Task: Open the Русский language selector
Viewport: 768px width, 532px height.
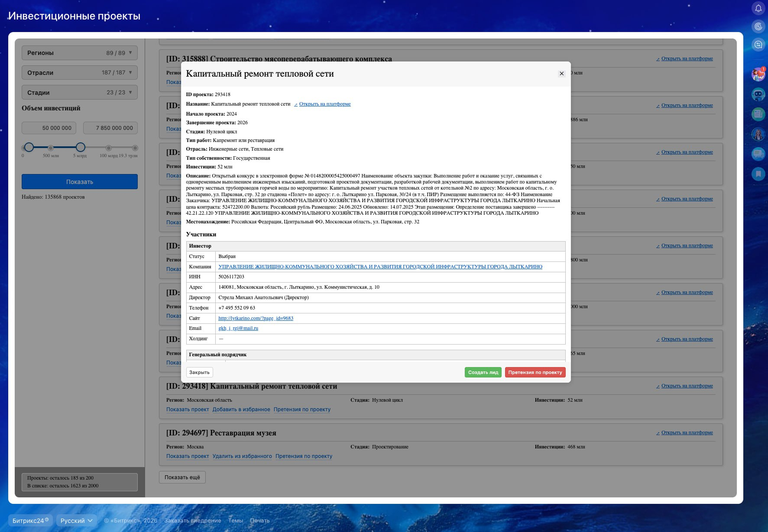Action: pos(76,520)
